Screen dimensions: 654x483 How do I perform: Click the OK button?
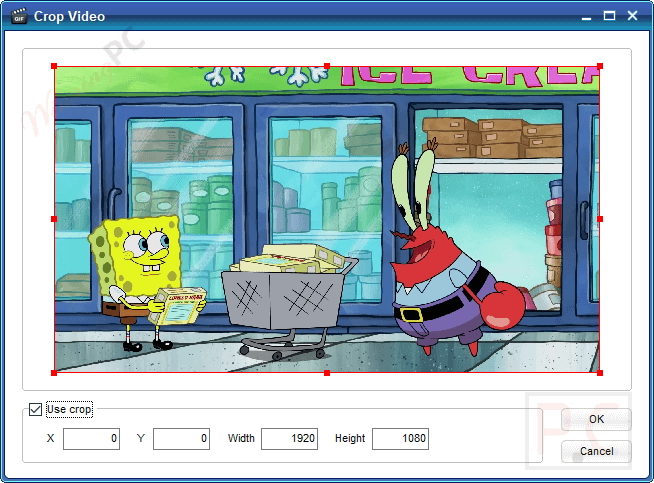[596, 419]
